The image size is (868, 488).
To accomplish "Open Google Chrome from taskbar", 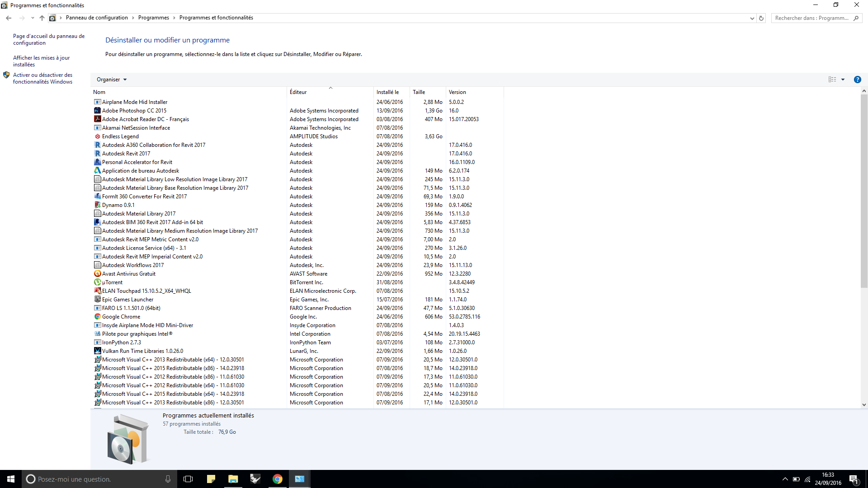I will tap(277, 479).
